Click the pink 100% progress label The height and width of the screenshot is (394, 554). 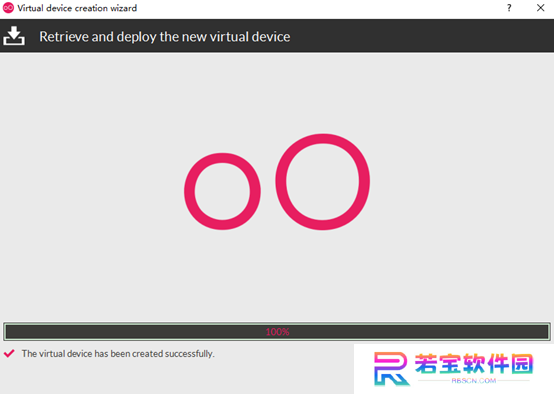277,332
